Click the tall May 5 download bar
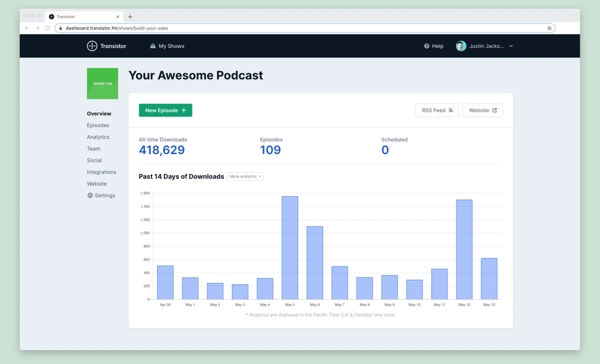This screenshot has width=600, height=364. click(x=290, y=247)
